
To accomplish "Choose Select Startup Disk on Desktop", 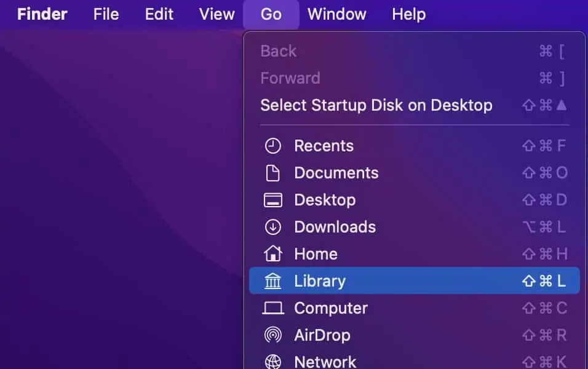I will (x=415, y=105).
